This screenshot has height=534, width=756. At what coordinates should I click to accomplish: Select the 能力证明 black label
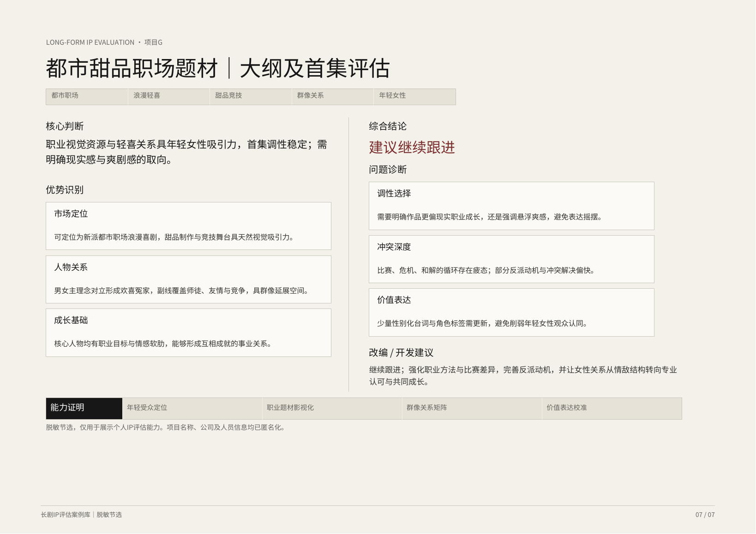coord(84,408)
